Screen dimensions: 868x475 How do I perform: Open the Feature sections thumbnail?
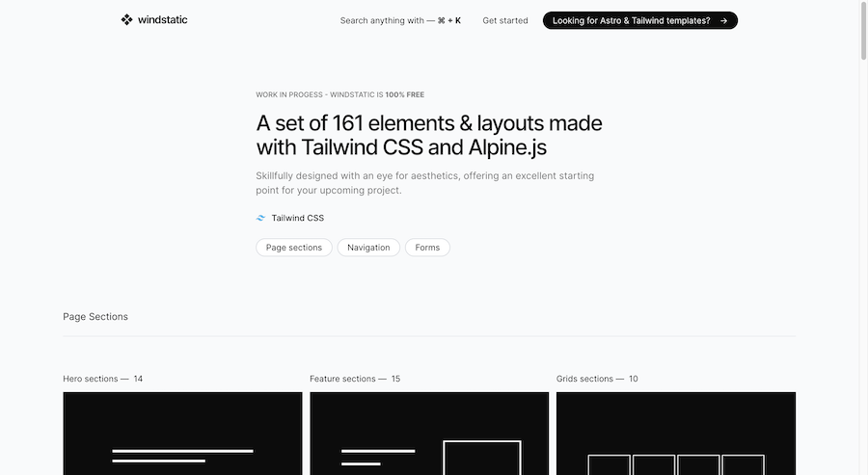tap(429, 434)
